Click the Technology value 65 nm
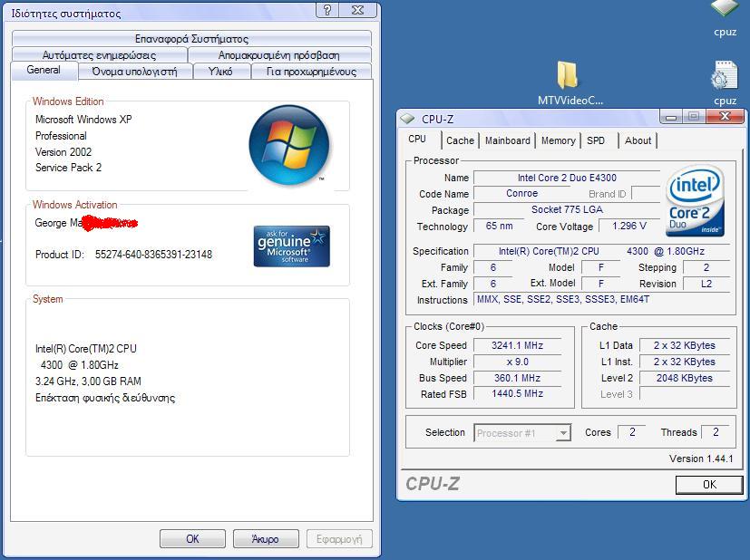This screenshot has height=560, width=750. point(499,226)
